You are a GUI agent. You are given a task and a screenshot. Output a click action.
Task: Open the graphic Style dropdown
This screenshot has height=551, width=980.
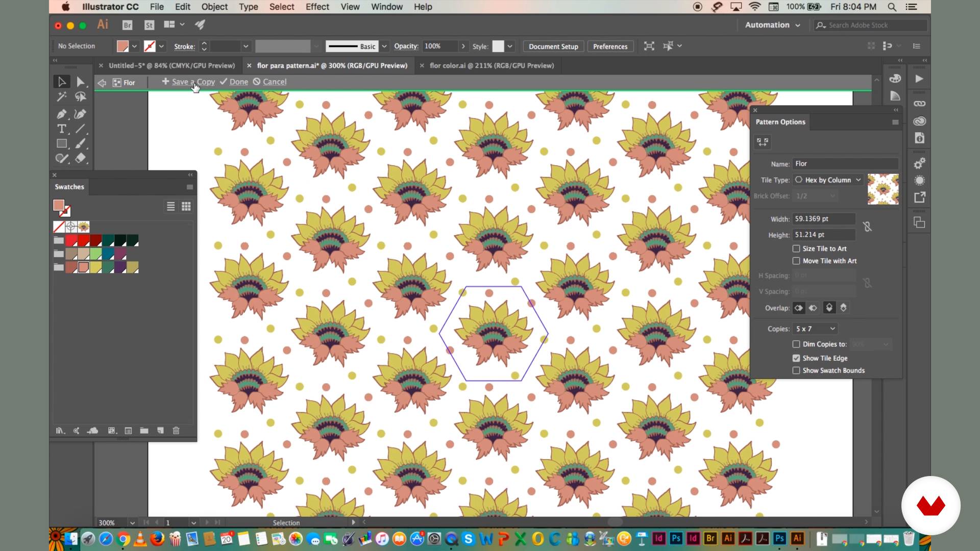click(x=509, y=46)
